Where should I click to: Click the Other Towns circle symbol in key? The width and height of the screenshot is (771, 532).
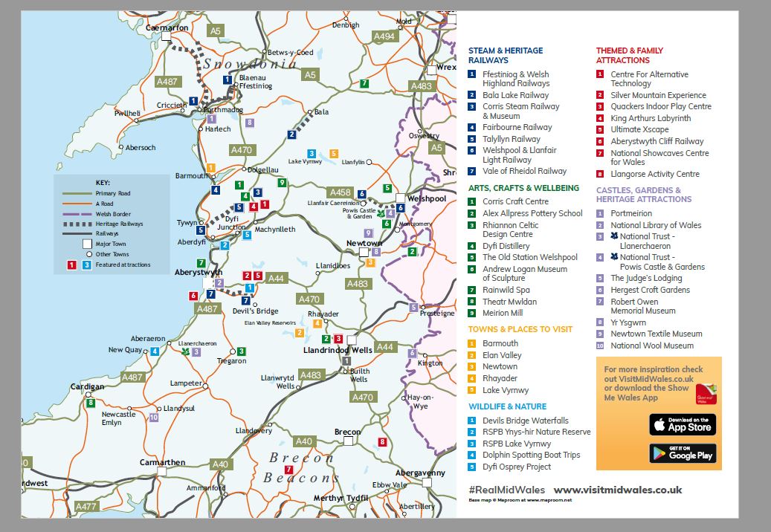pyautogui.click(x=89, y=254)
